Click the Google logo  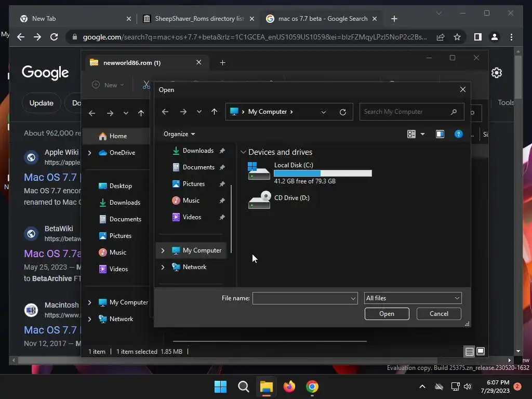tap(45, 73)
